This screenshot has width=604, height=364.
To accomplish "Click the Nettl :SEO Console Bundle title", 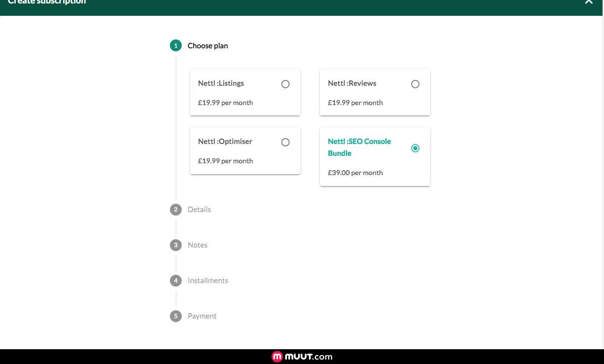I will click(360, 147).
